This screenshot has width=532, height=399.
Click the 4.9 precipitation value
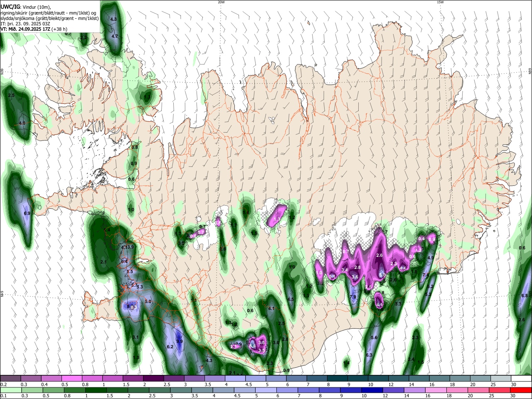point(431,258)
